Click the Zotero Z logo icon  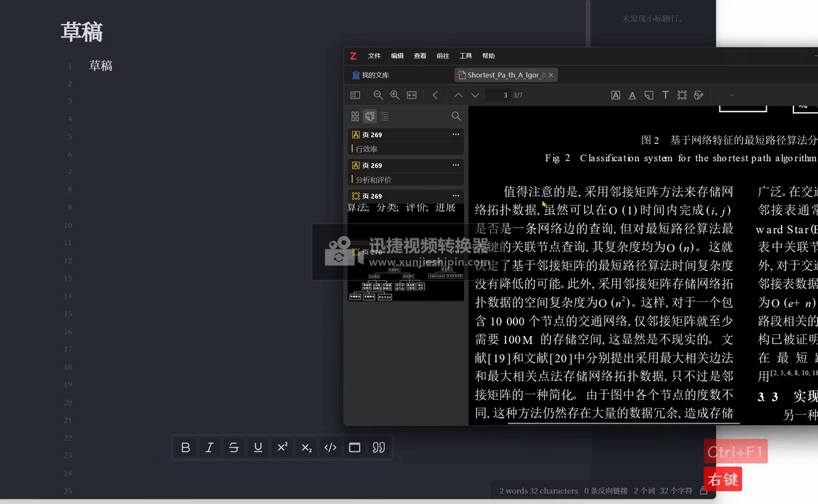354,56
